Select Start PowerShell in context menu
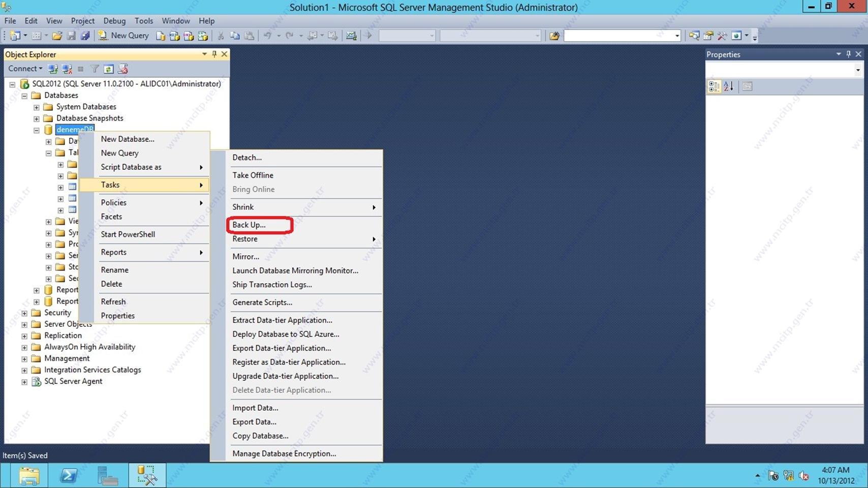 145,234
